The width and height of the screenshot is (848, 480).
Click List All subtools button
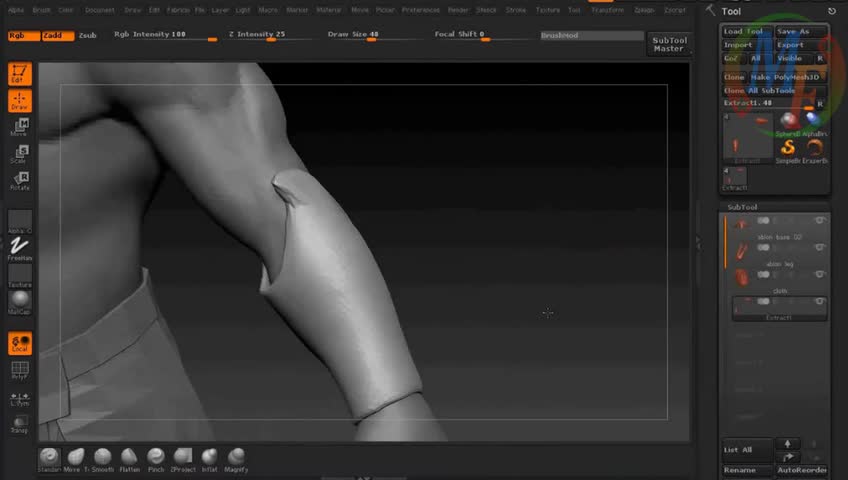747,450
